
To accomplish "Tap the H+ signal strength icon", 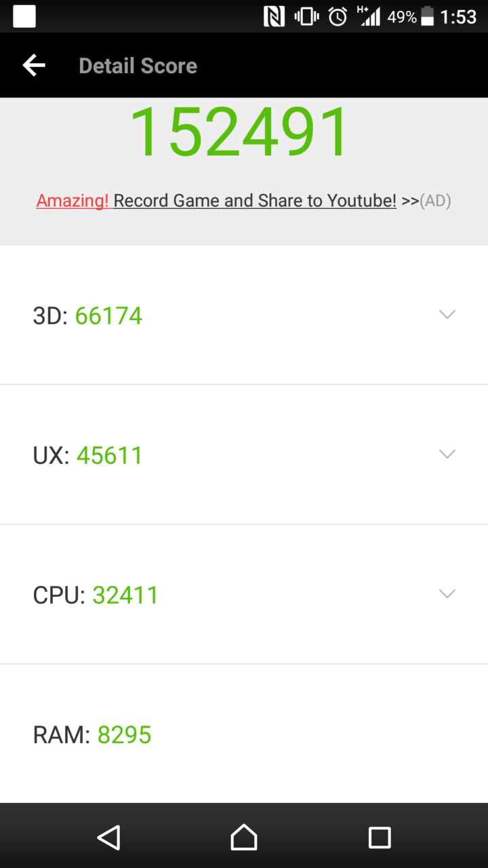I will pos(369,16).
